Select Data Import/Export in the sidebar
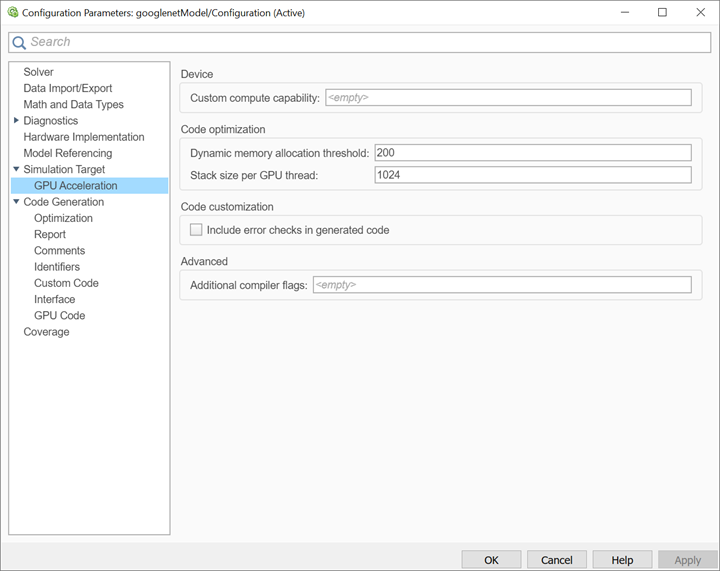 tap(68, 88)
